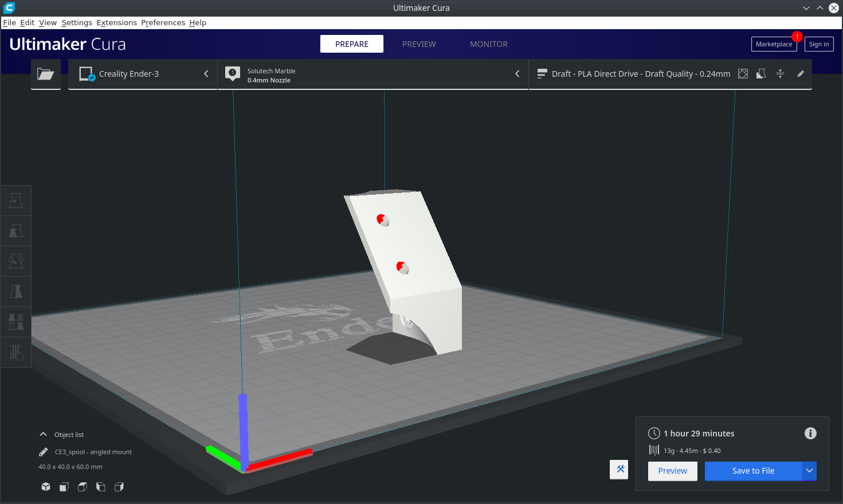Click the support icon in profile bar
The height and width of the screenshot is (504, 843).
761,74
